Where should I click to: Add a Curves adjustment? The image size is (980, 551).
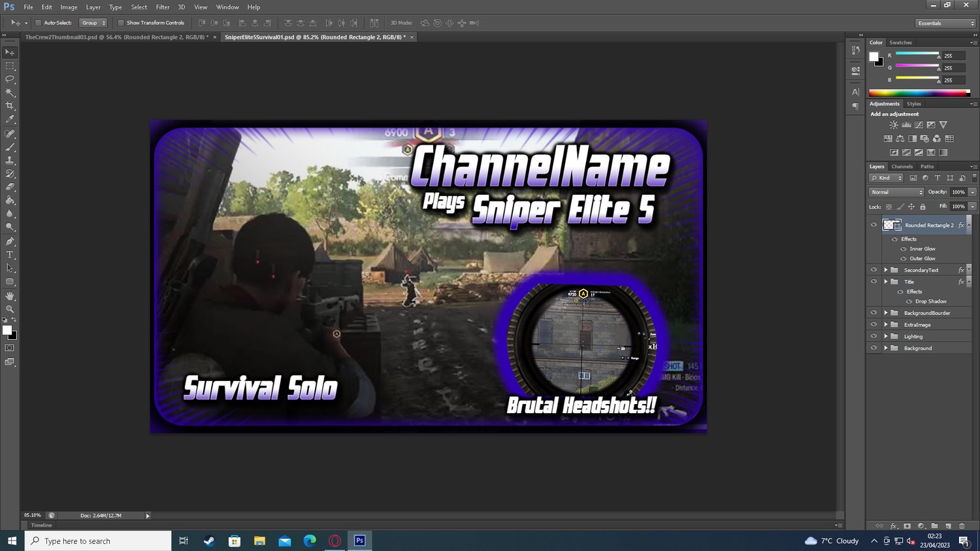pos(919,125)
